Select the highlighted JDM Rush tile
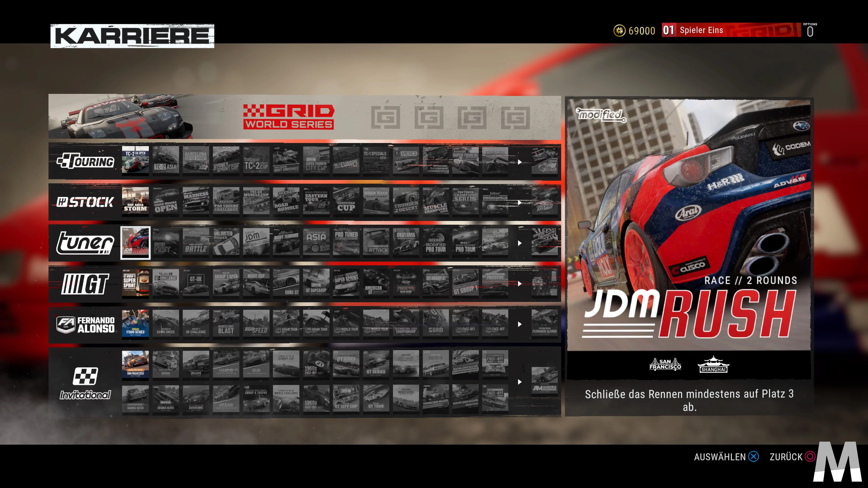 coord(135,242)
